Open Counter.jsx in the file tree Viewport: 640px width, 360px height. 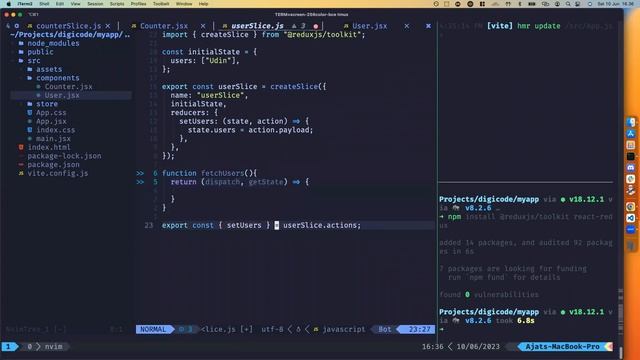pos(69,87)
